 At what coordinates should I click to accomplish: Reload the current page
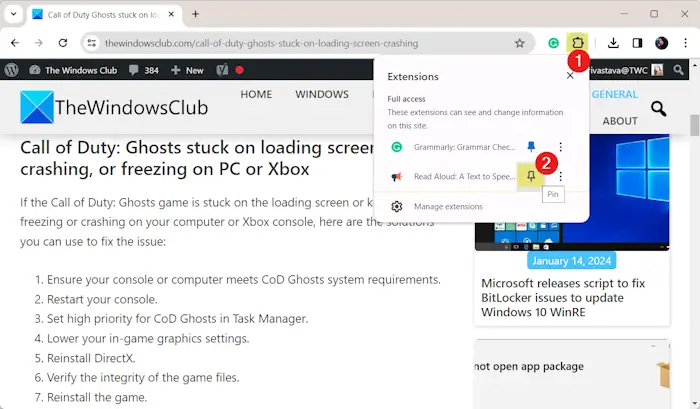pos(63,43)
